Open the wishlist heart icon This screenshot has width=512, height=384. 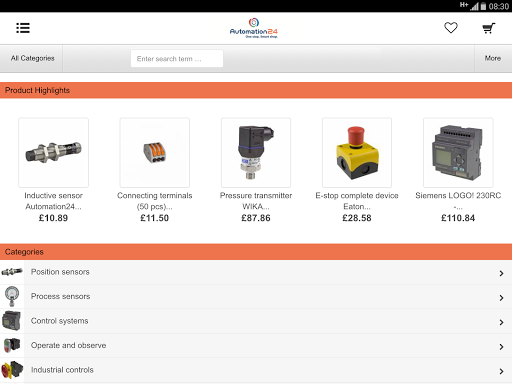451,28
